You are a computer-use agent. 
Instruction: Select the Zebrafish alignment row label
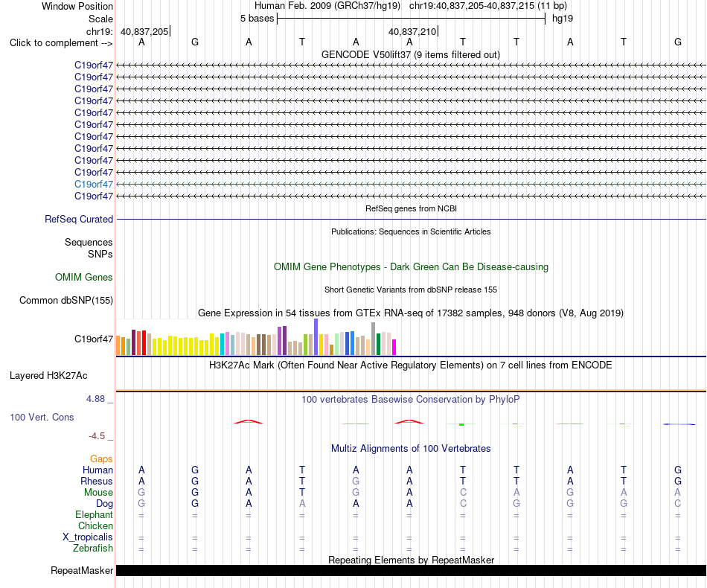93,549
